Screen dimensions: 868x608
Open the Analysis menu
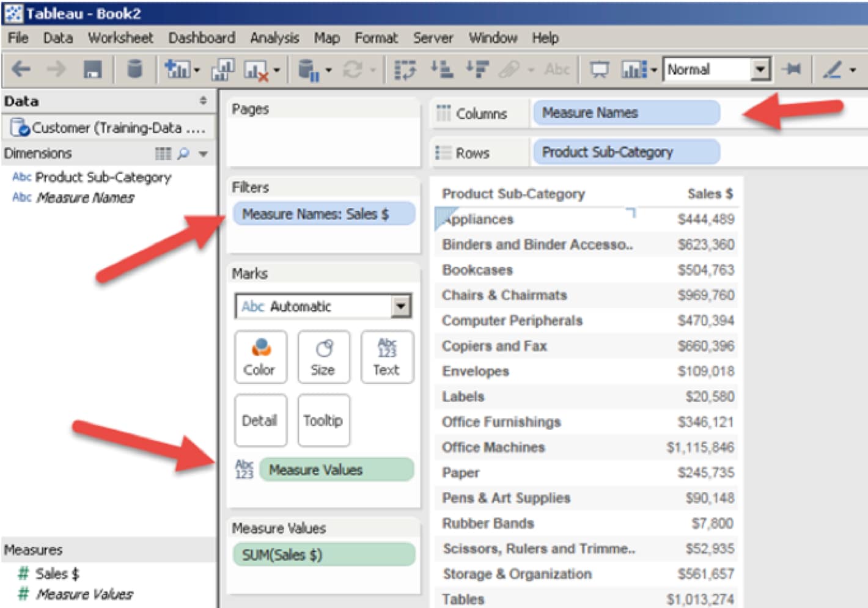tap(274, 38)
